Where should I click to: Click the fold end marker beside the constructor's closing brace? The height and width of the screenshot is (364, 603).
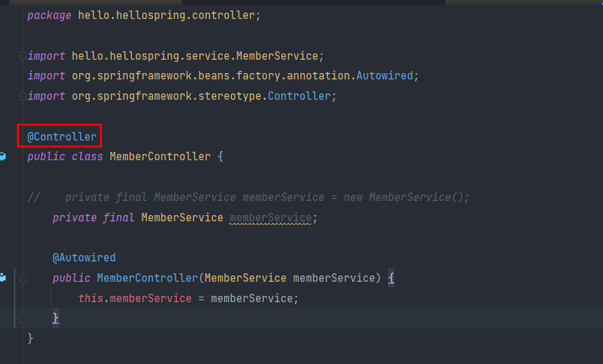pos(22,318)
